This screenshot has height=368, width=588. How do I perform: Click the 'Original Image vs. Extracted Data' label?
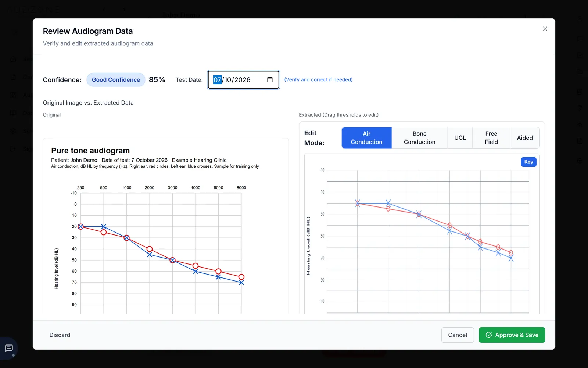[88, 103]
